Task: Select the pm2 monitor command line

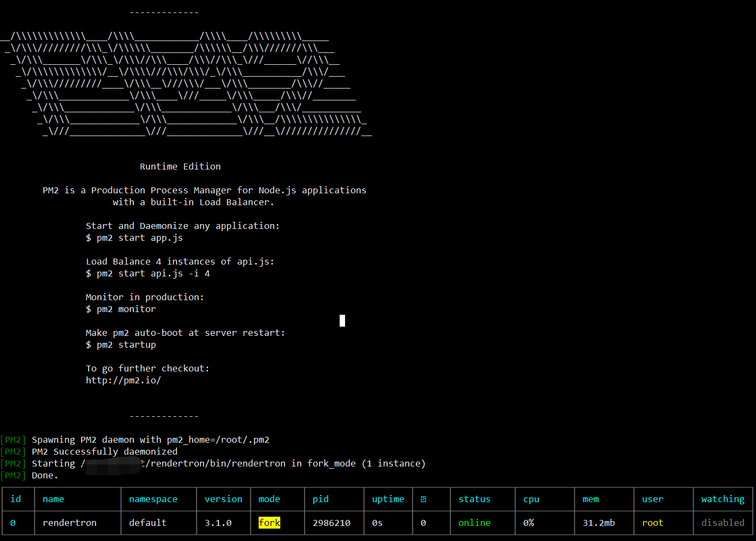Action: coord(121,309)
